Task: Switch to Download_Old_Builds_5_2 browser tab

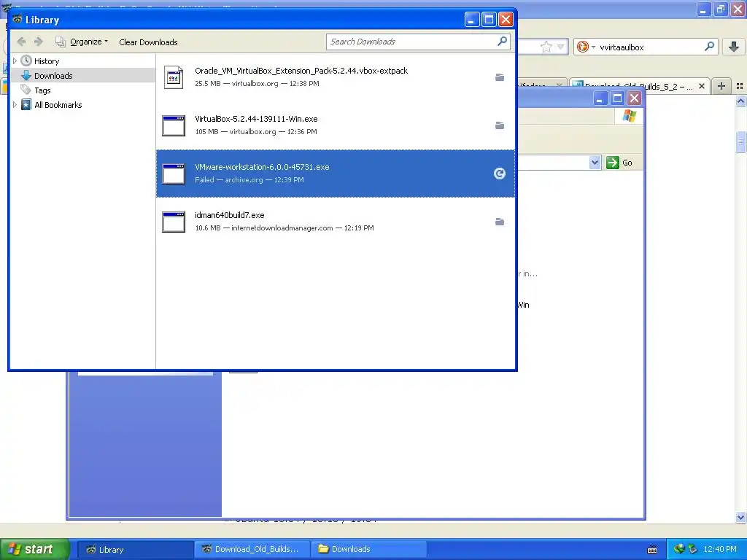Action: click(638, 86)
